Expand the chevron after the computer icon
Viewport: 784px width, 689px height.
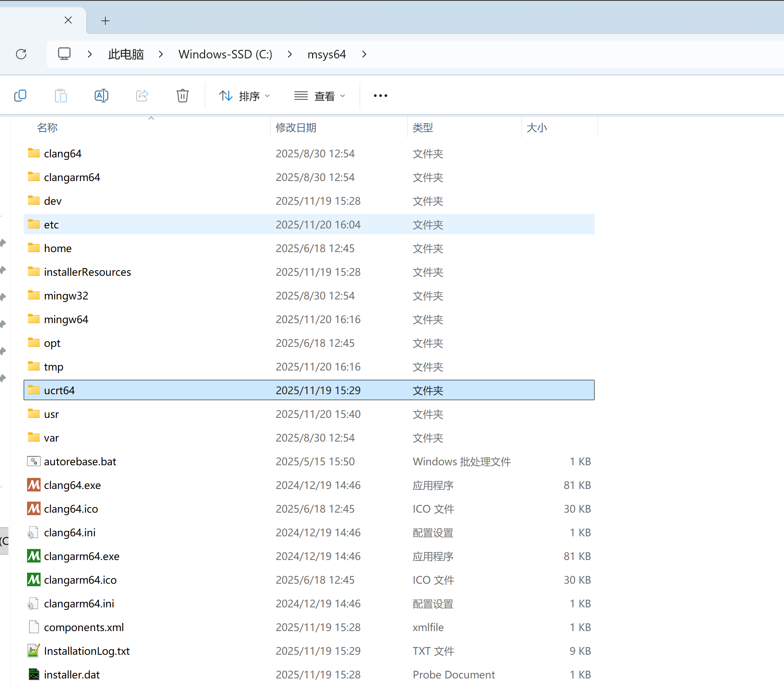tap(90, 54)
